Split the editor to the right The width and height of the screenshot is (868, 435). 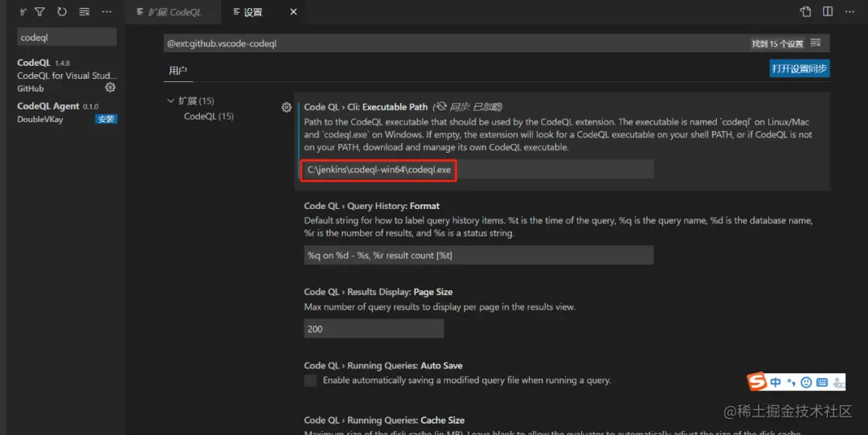pos(828,11)
